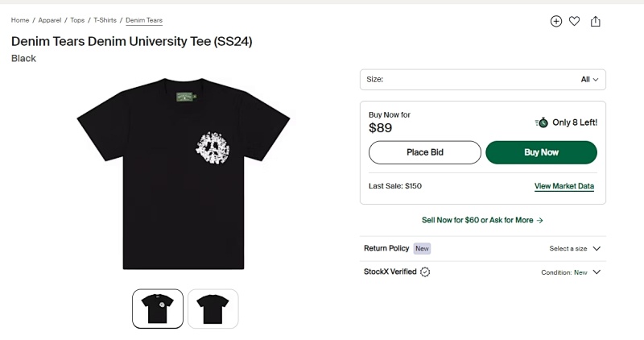This screenshot has height=340, width=644.
Task: Navigate to Tops breadcrumb
Action: click(77, 20)
